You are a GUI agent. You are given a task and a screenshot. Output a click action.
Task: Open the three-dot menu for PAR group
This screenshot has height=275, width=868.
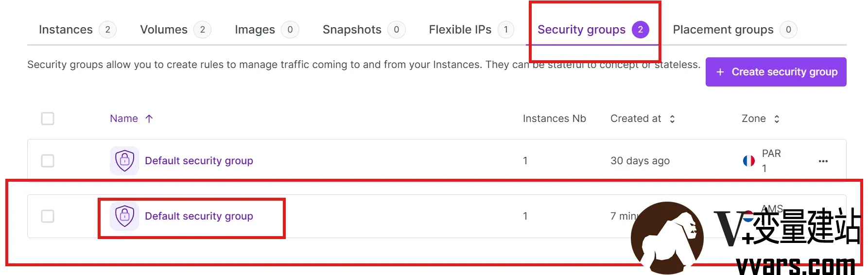823,161
